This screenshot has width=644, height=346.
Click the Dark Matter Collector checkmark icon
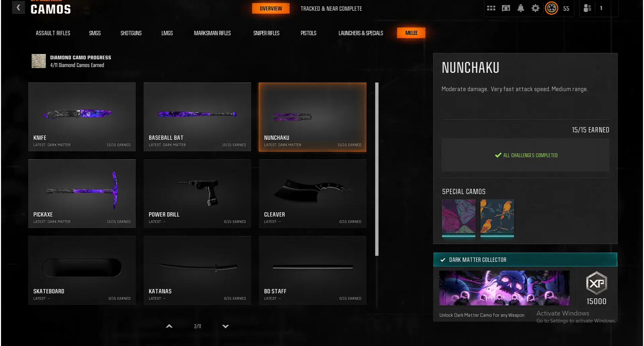(x=443, y=260)
